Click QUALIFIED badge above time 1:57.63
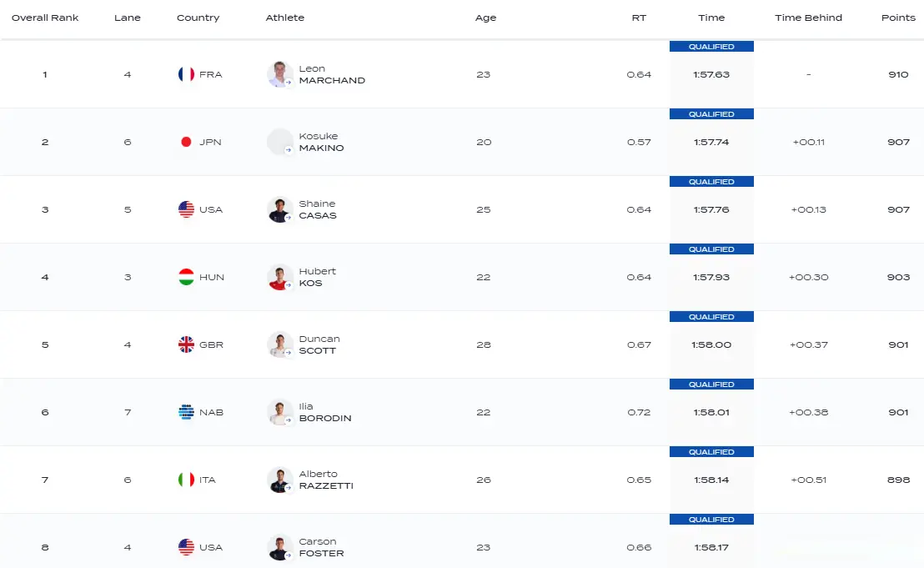Viewport: 924px width, 568px height. click(x=711, y=47)
